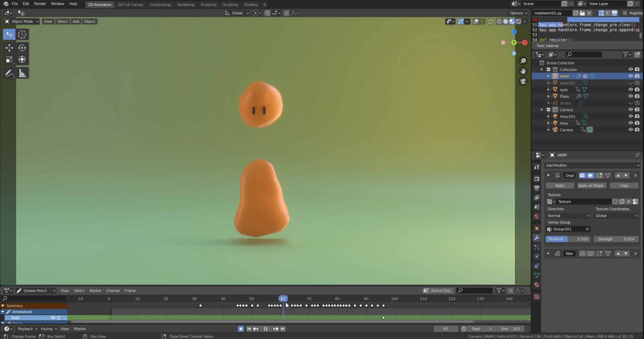644x339 pixels.
Task: Hide the eyes object in outliner
Action: pyautogui.click(x=630, y=89)
